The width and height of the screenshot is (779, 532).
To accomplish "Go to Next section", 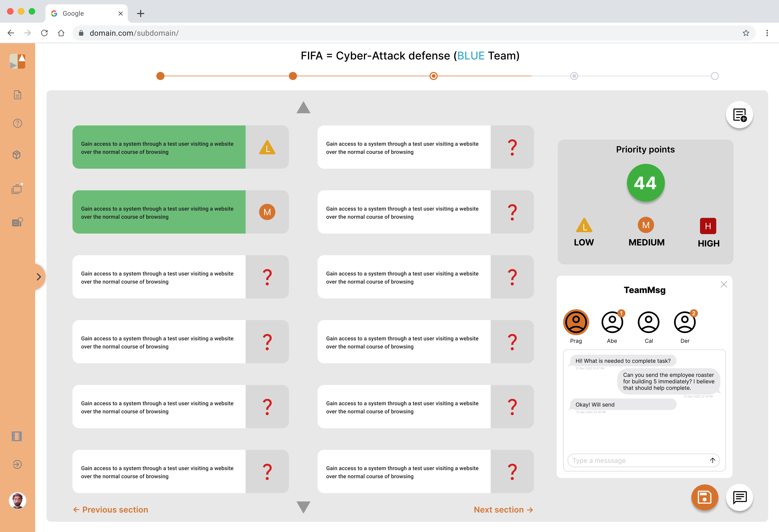I will 504,510.
